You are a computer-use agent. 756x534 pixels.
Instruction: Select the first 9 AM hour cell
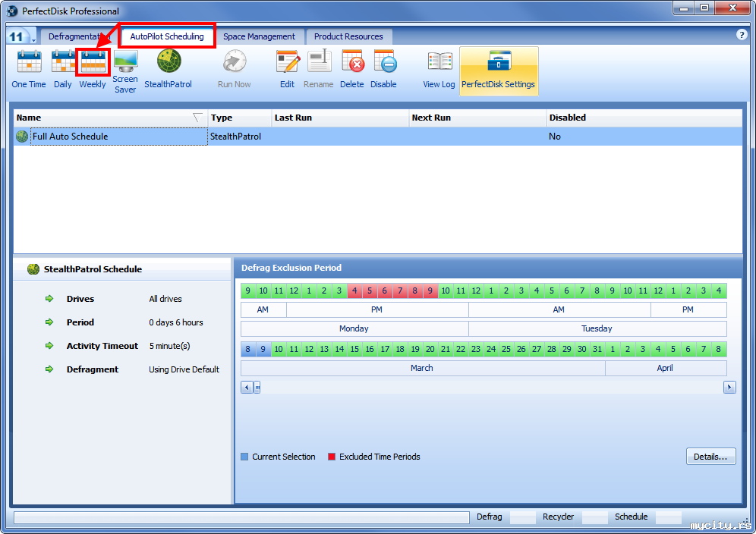247,291
